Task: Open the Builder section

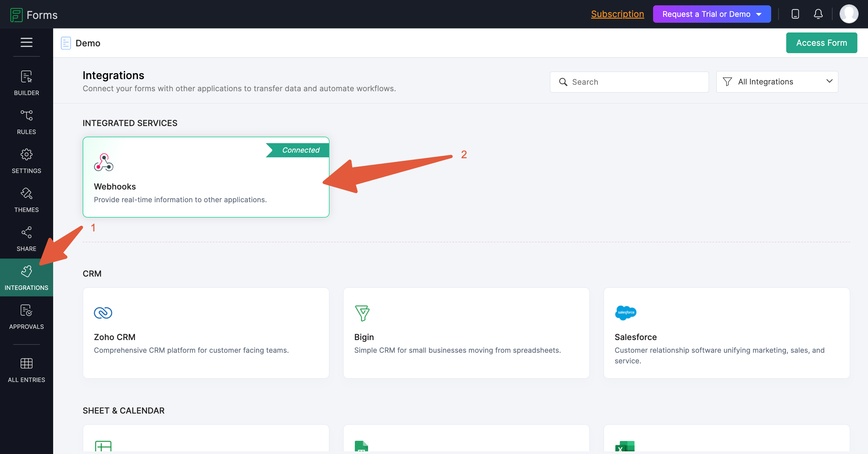Action: click(x=26, y=83)
